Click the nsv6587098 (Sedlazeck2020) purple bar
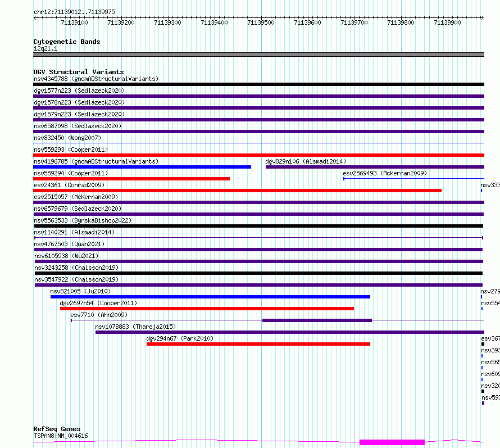 click(258, 132)
